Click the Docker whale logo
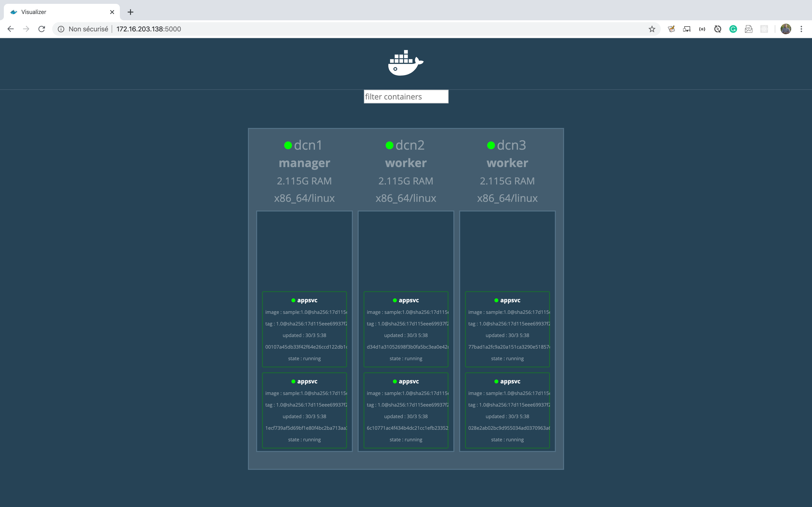 pyautogui.click(x=406, y=63)
